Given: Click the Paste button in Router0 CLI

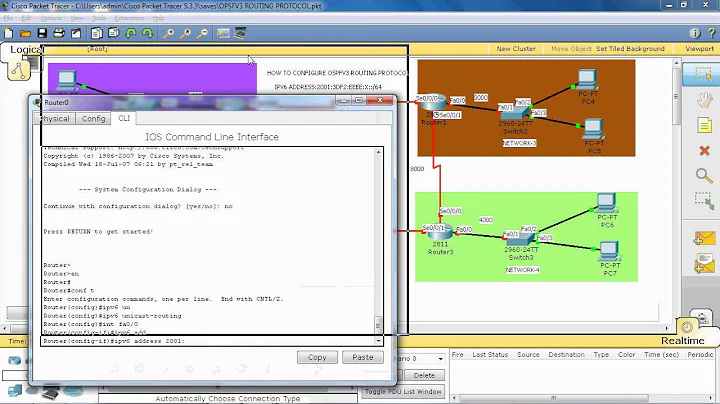Looking at the screenshot, I should click(363, 357).
